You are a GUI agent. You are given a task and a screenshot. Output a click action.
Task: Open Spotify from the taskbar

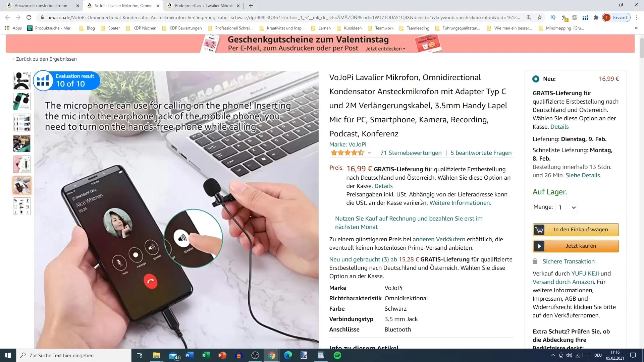click(337, 355)
